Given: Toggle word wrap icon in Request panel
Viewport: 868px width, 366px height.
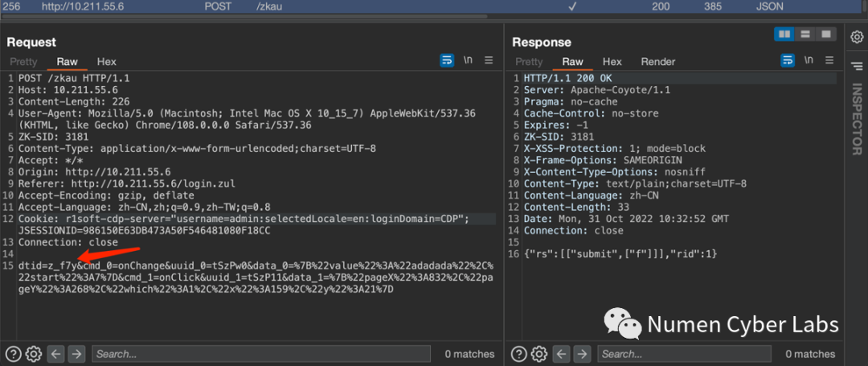Looking at the screenshot, I should coord(447,60).
